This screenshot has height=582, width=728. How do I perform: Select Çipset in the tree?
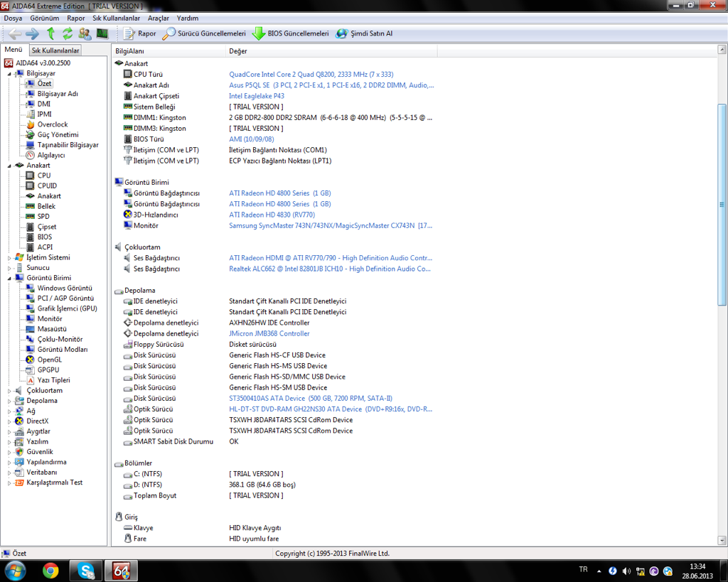point(47,227)
